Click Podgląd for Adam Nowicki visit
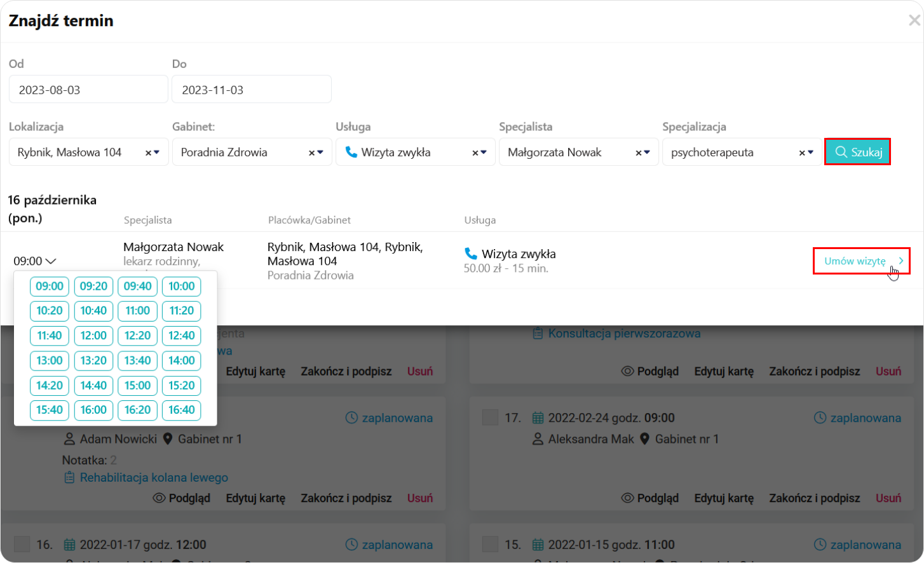Screen dimensions: 924x563 tap(182, 498)
